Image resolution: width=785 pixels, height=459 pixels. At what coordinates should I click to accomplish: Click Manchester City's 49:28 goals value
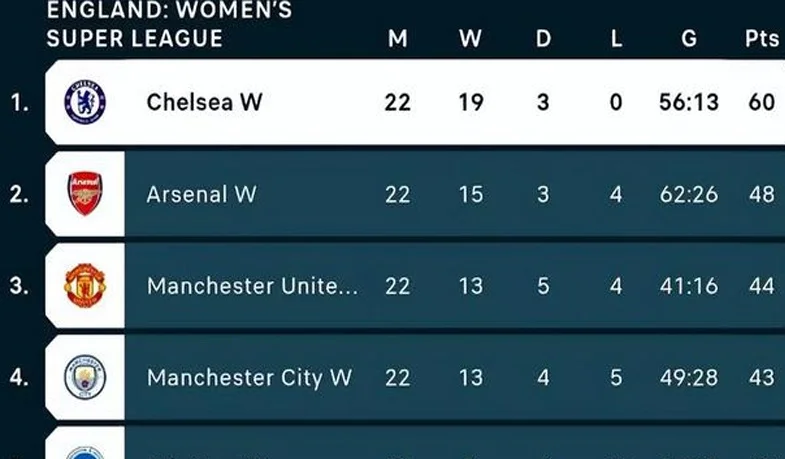click(x=689, y=378)
